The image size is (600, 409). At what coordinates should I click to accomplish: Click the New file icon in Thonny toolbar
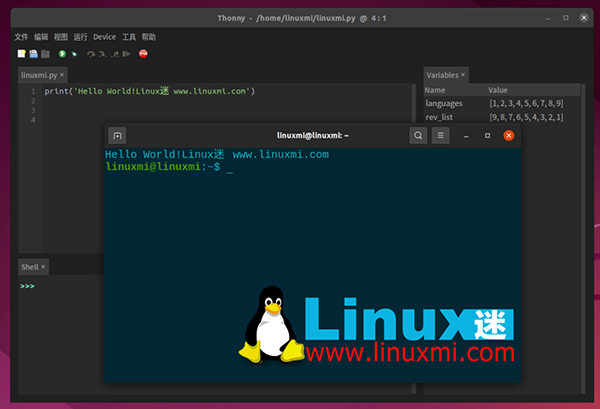pyautogui.click(x=21, y=54)
